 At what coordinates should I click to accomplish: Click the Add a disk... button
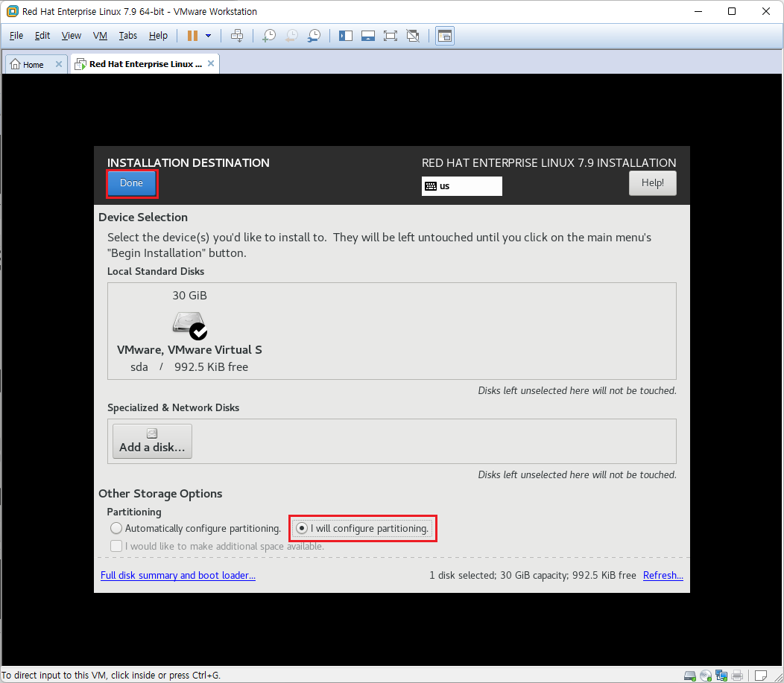tap(152, 441)
